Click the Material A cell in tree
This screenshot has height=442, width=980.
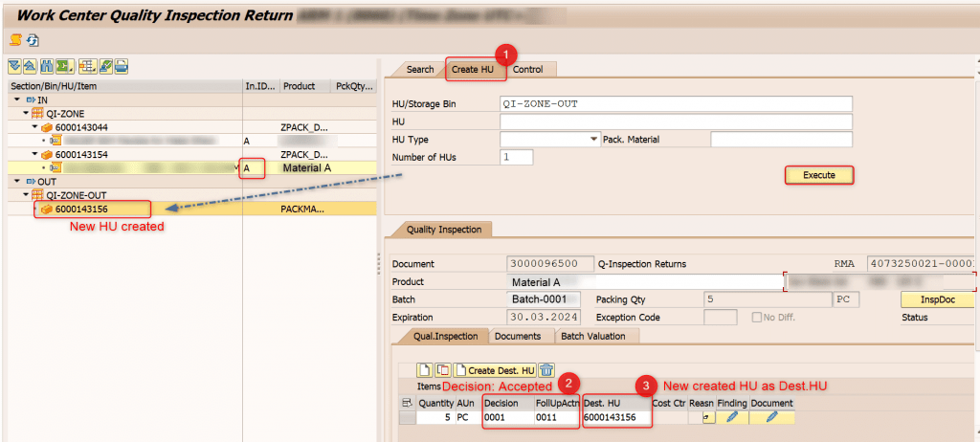click(x=306, y=167)
